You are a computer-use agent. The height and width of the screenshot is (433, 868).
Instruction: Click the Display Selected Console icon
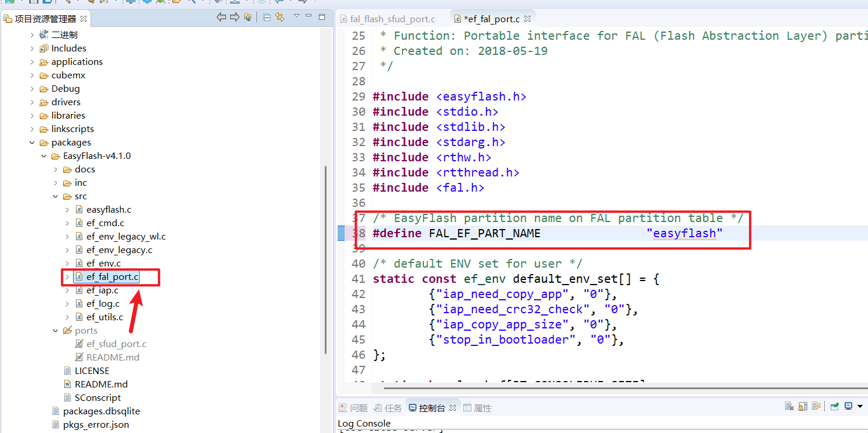coord(849,407)
